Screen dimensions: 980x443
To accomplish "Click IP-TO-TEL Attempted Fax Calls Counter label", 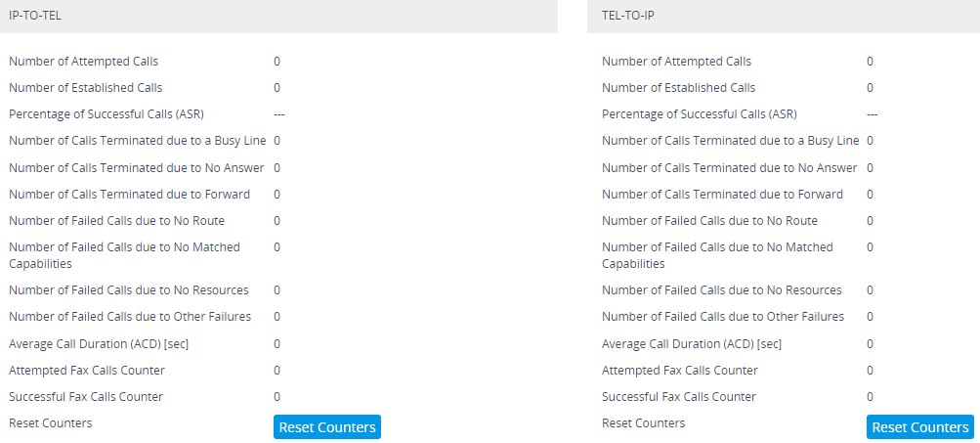I will coord(87,371).
